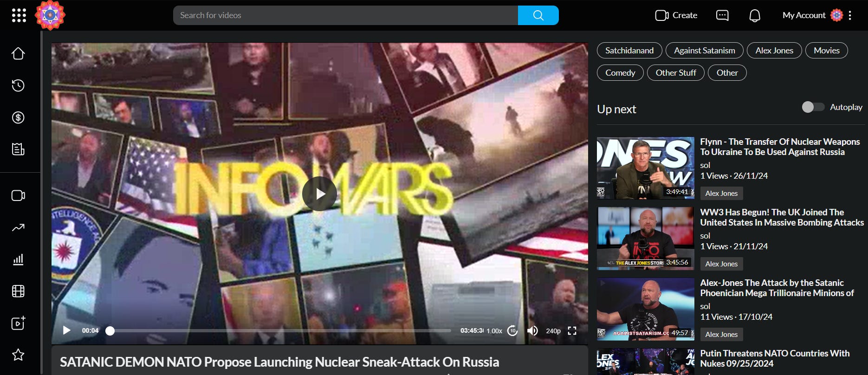Select the Satchidanand category tag
The image size is (868, 375).
629,51
